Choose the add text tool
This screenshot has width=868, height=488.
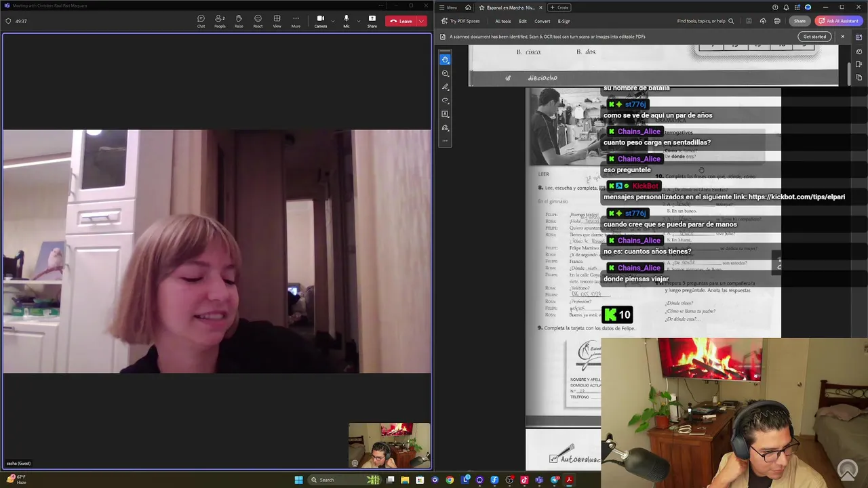445,114
